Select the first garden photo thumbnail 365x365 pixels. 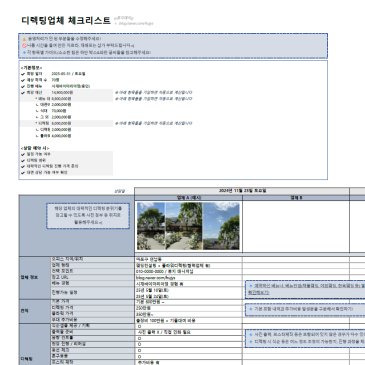151,226
